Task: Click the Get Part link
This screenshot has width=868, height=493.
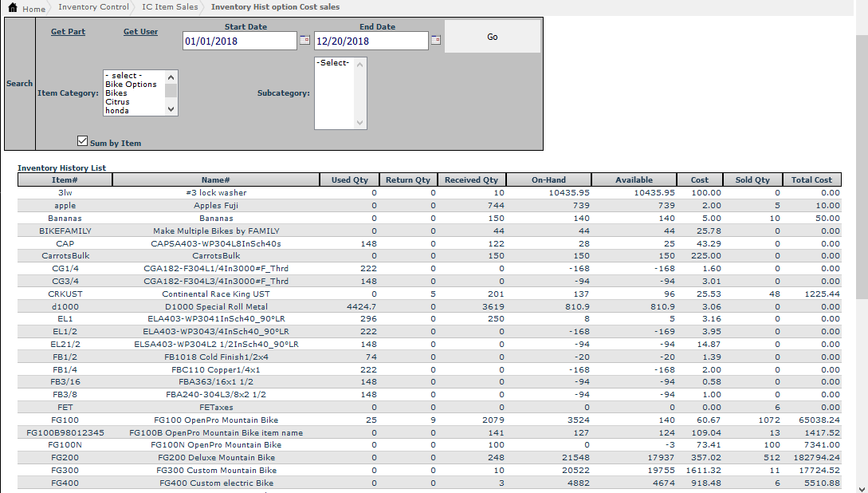Action: [68, 32]
